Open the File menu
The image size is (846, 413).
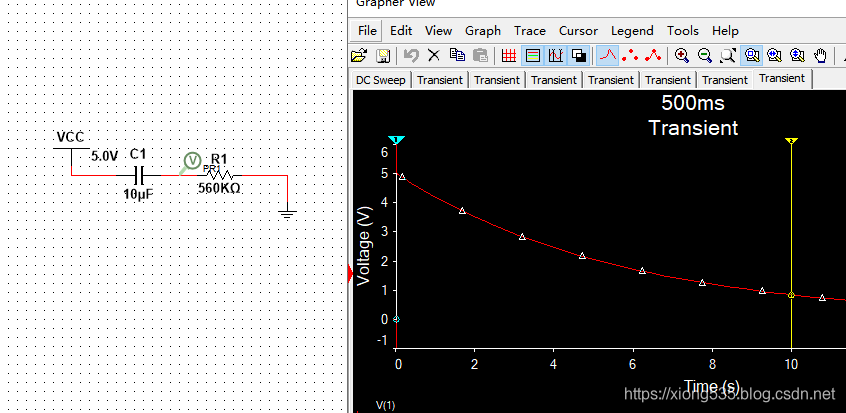pos(367,31)
